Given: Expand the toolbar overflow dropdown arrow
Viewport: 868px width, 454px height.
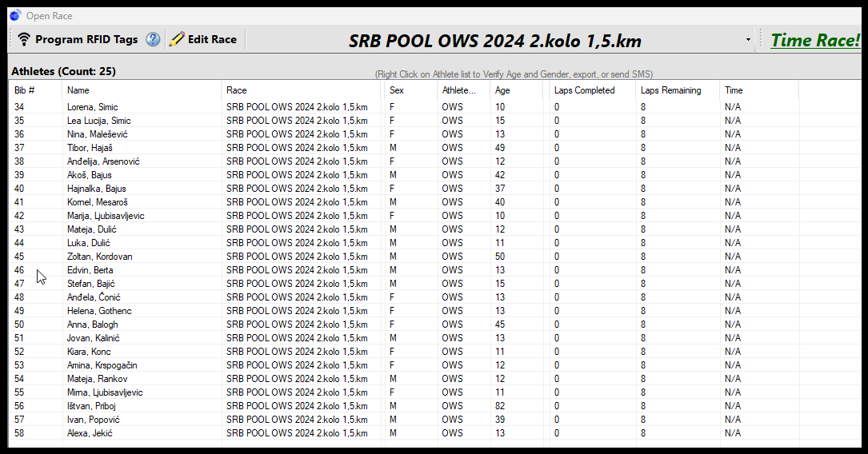Looking at the screenshot, I should pyautogui.click(x=748, y=40).
